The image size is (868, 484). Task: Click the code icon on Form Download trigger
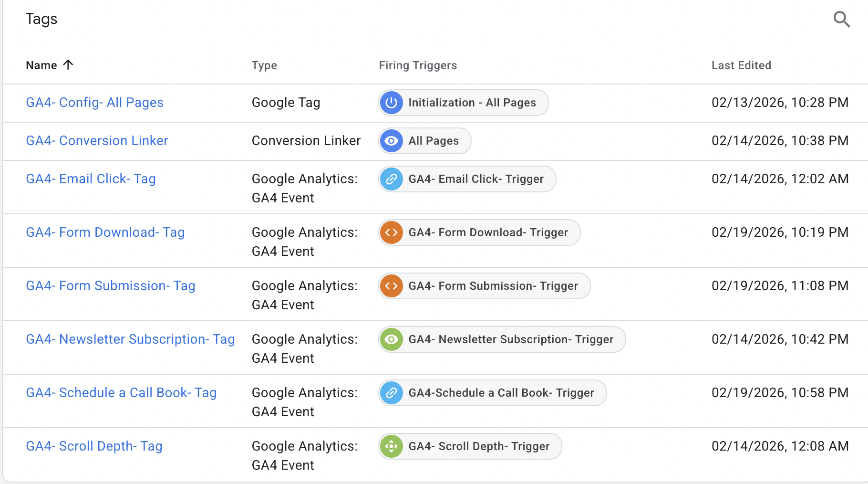tap(391, 232)
